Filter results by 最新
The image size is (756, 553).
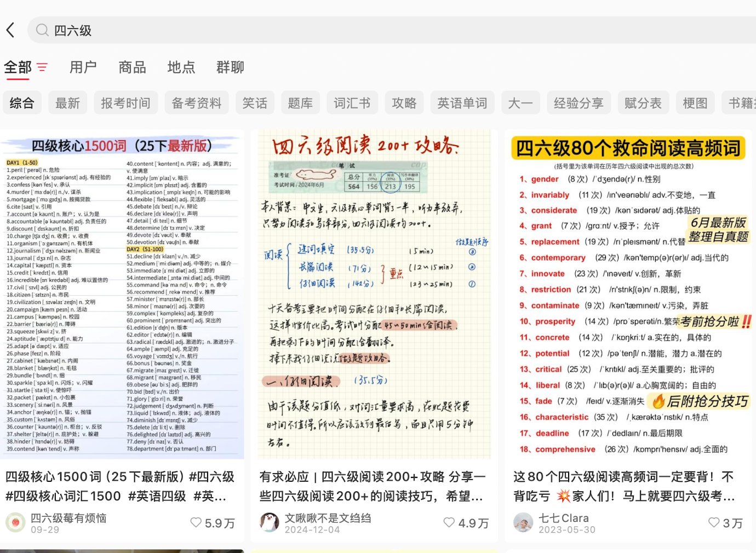68,103
